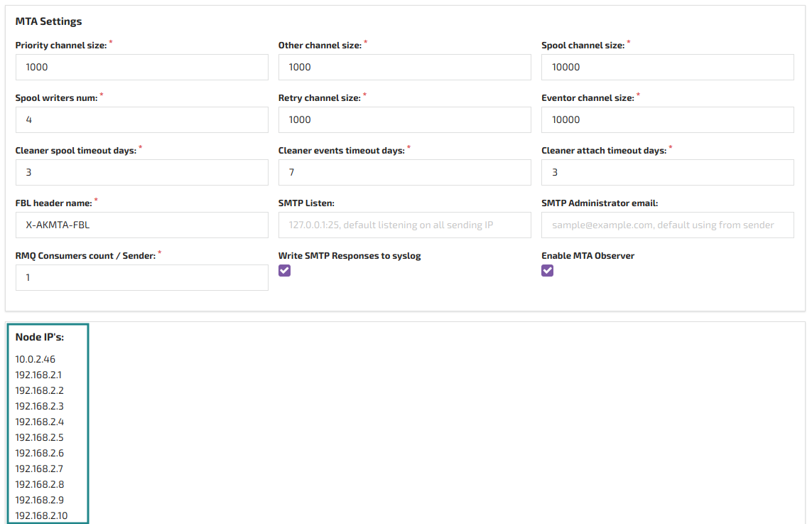
Task: Select the Spool channel size field
Action: coord(667,68)
